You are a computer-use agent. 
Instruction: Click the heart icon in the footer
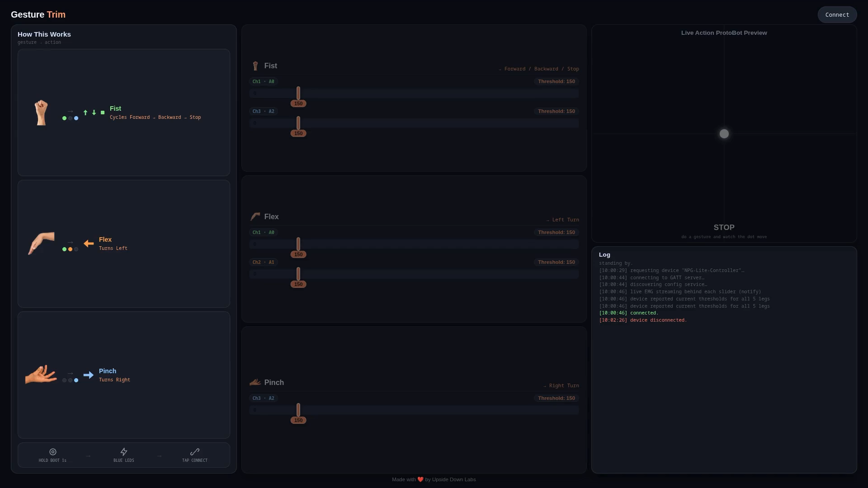(420, 479)
